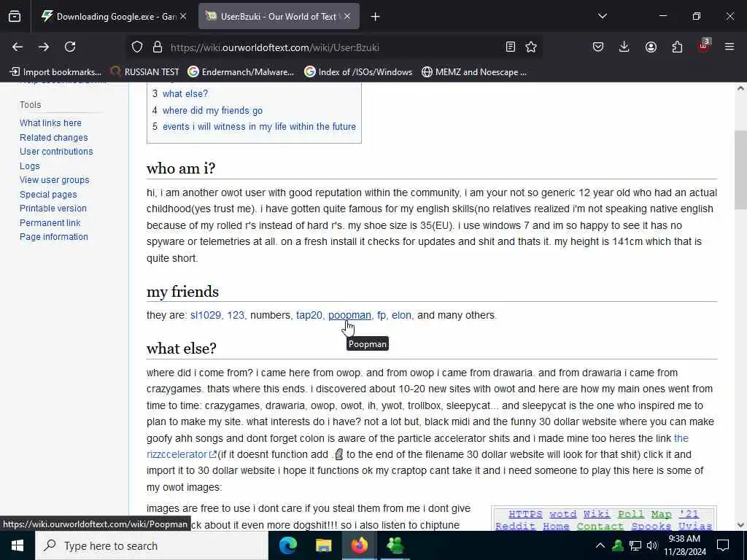
Task: Open a new tab with plus button
Action: click(375, 17)
